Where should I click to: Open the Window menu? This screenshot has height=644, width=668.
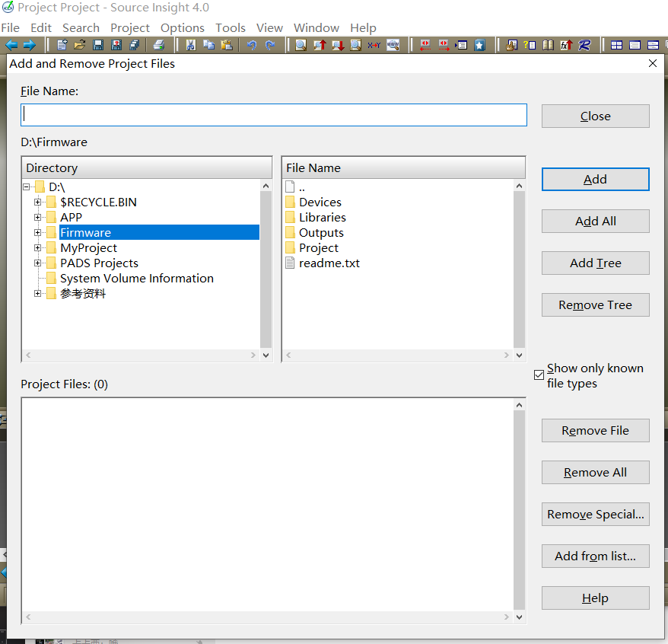[317, 27]
